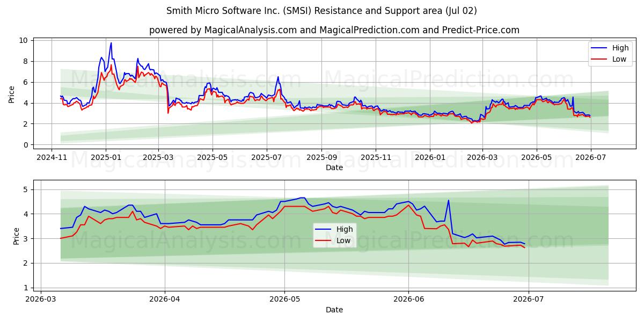Click the '2026-03' tick on the lower chart
644x322 pixels.
[x=41, y=299]
